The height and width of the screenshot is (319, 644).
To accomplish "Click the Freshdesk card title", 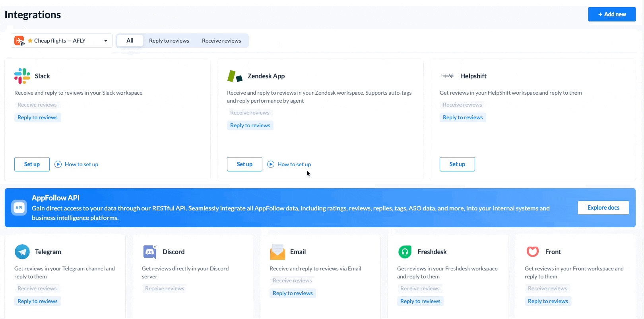I will pos(432,252).
